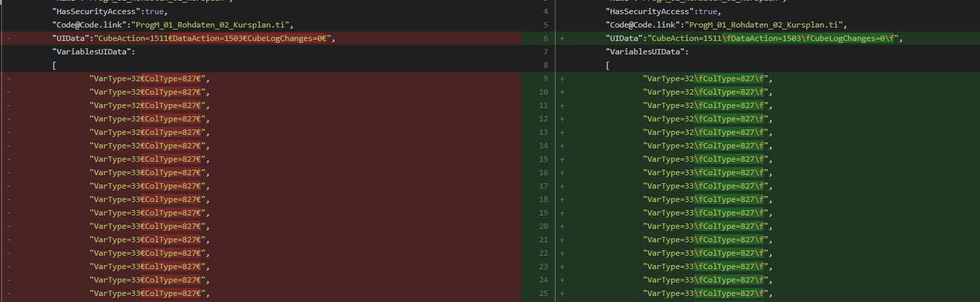The image size is (980, 302).
Task: Click line number 18 in the gutter
Action: tap(543, 199)
